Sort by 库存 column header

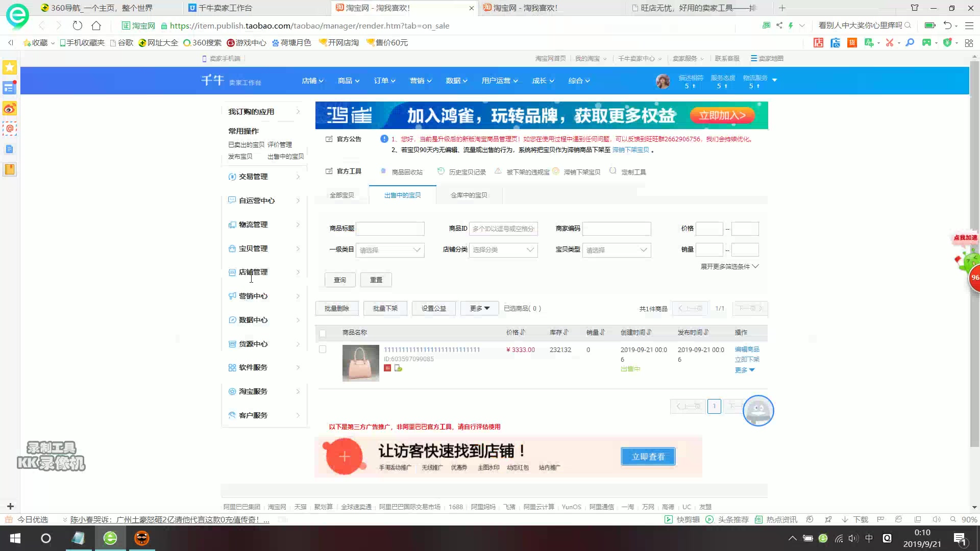tap(559, 333)
